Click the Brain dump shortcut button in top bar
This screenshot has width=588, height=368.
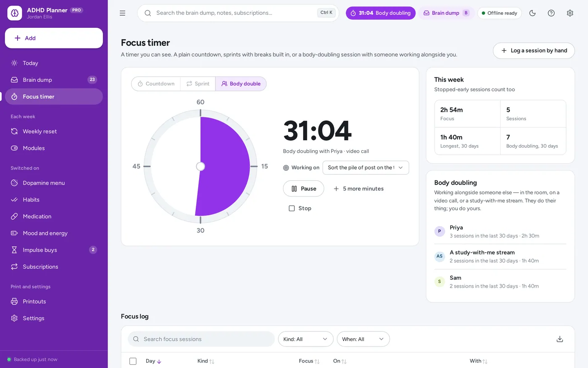[x=446, y=13]
